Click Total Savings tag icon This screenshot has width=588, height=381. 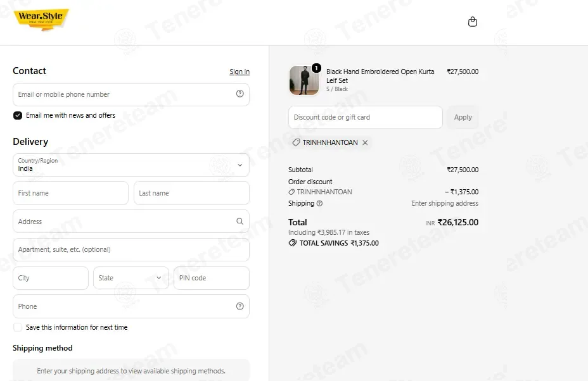292,243
